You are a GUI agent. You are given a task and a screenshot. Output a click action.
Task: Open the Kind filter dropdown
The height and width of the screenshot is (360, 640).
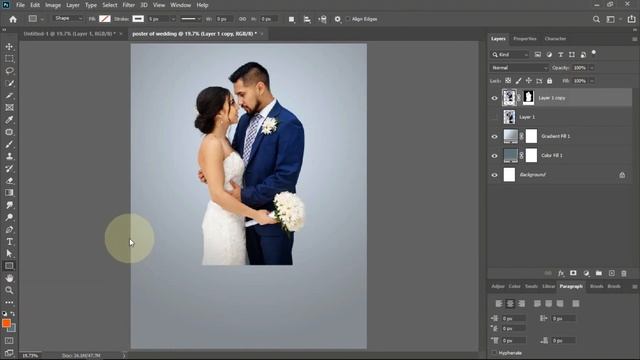510,54
